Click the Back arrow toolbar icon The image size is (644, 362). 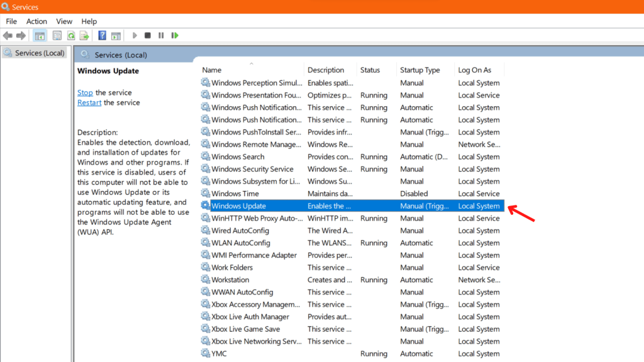(x=8, y=36)
